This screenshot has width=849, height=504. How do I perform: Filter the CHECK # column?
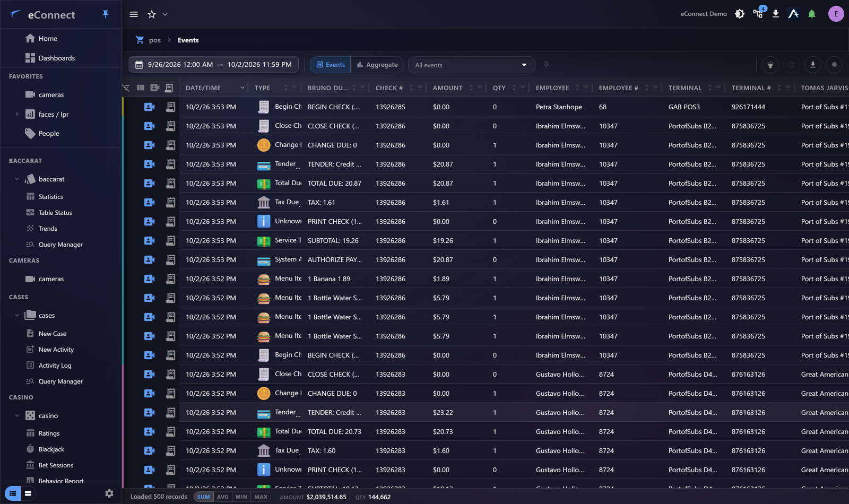420,88
